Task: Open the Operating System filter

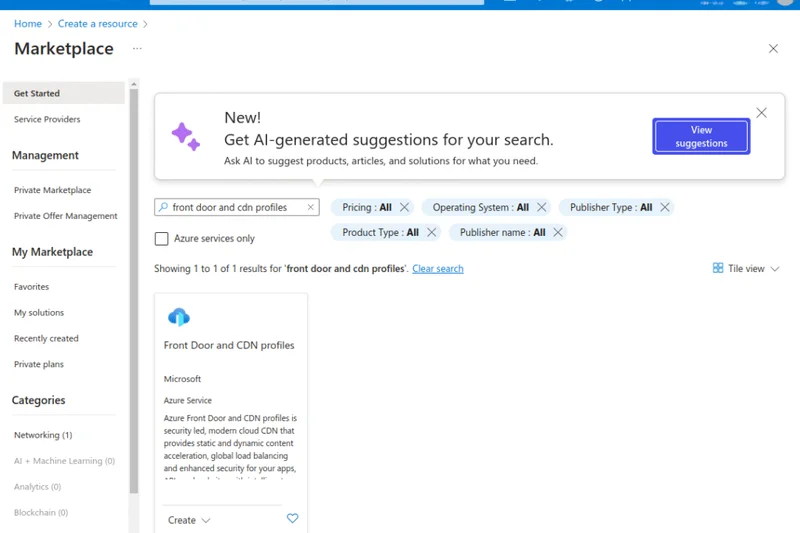Action: [x=481, y=207]
